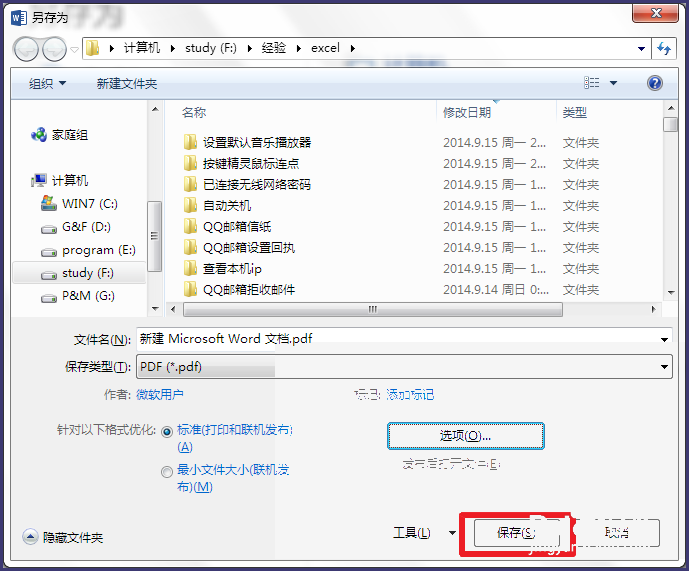Click the change view icon
The height and width of the screenshot is (571, 689).
591,83
